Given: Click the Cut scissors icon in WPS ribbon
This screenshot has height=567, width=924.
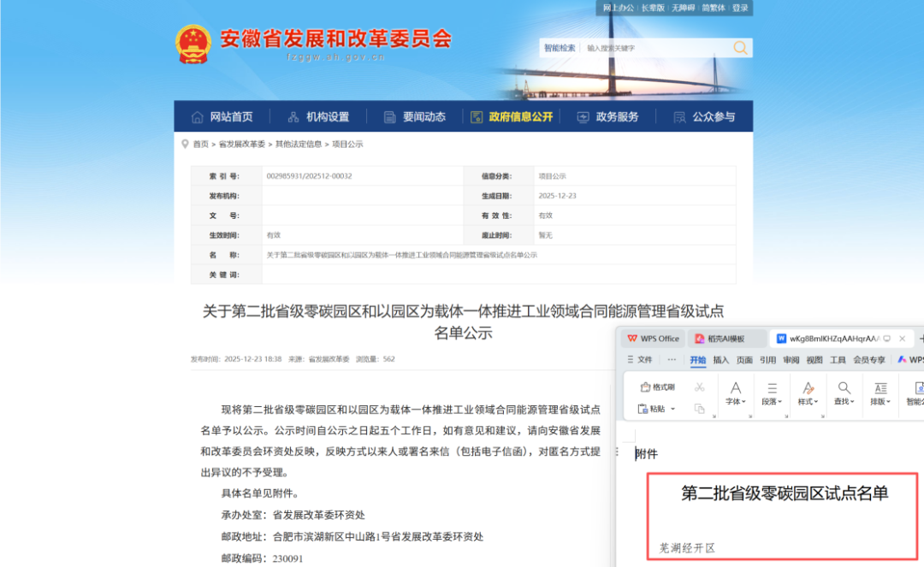Looking at the screenshot, I should (699, 388).
